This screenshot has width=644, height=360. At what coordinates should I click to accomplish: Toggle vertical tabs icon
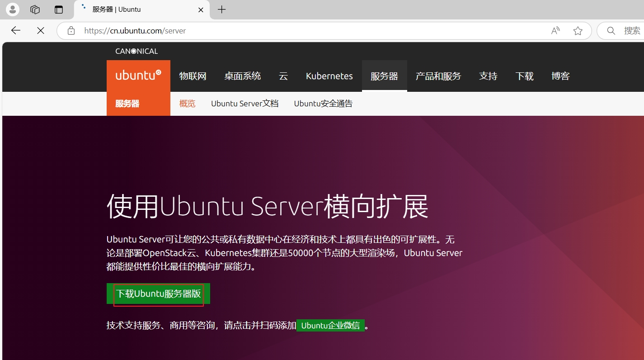tap(59, 9)
